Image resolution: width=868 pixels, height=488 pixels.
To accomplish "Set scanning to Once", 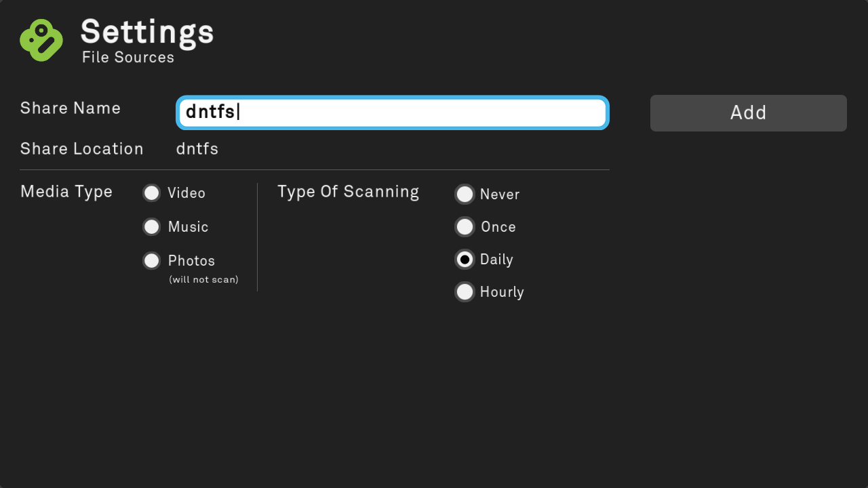I will (465, 227).
